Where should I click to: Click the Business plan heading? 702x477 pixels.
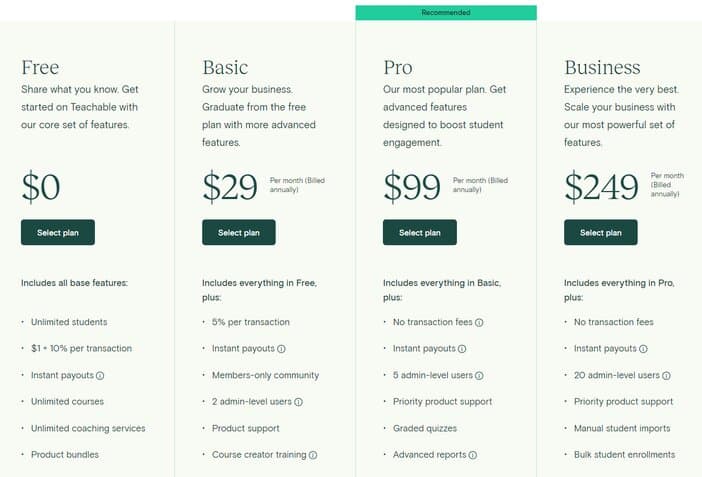602,68
